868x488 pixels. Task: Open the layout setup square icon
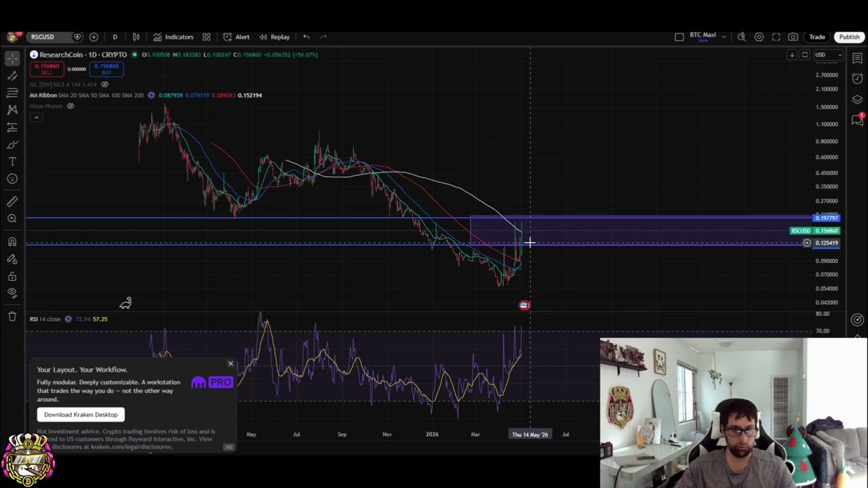click(679, 37)
